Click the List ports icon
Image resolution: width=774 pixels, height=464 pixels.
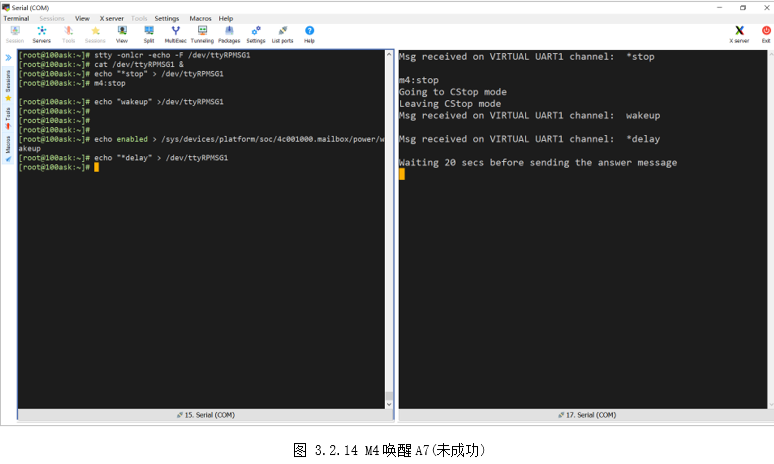[283, 34]
